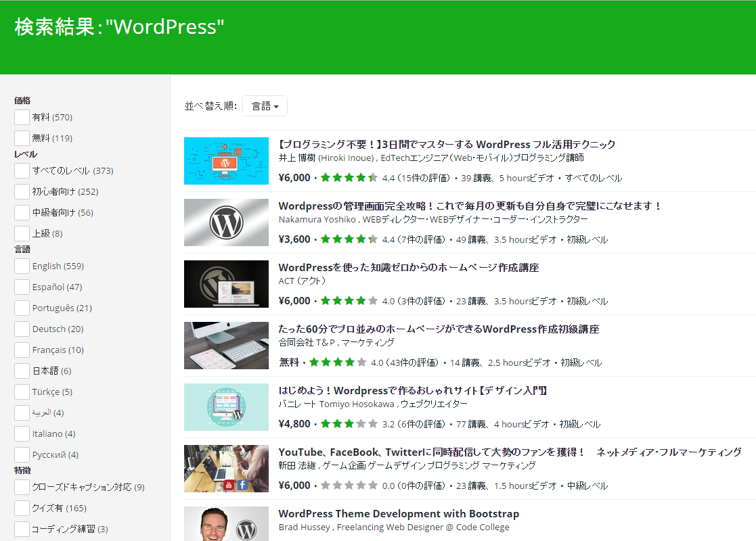This screenshot has width=756, height=541.
Task: Open course はじめよう！Wordpressで作るおしゃれサイト
Action: click(413, 391)
